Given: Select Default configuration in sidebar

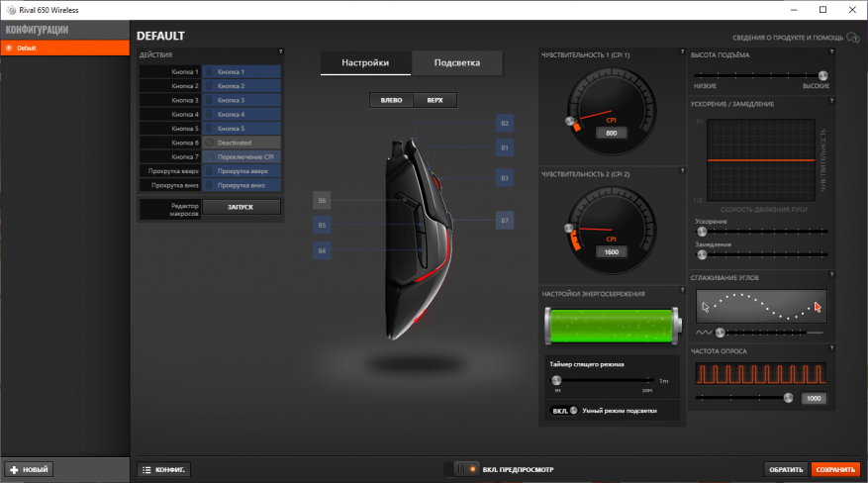Looking at the screenshot, I should pos(64,48).
